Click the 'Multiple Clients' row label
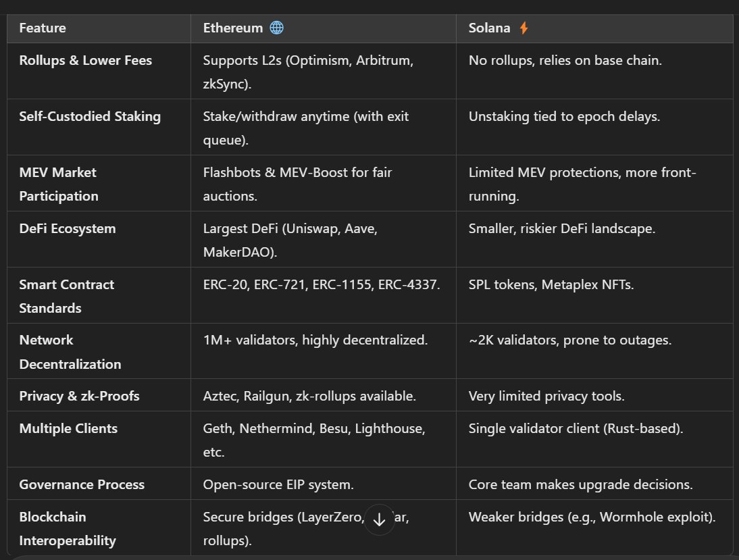This screenshot has width=739, height=560. 68,428
